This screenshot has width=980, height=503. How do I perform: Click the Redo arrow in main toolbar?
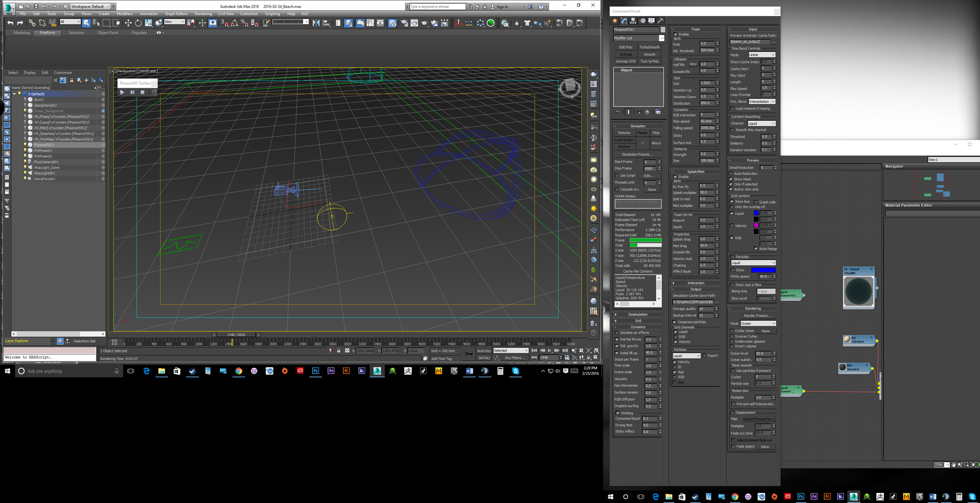(20, 23)
